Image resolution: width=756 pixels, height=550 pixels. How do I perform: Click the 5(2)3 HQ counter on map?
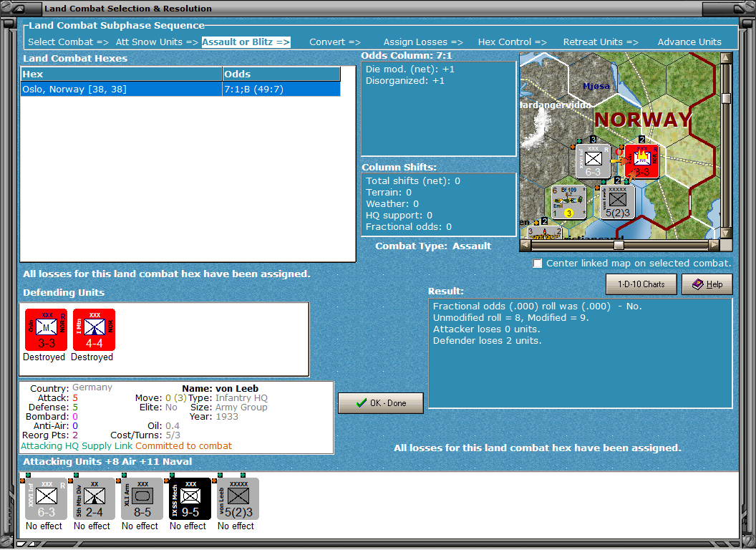pos(618,202)
